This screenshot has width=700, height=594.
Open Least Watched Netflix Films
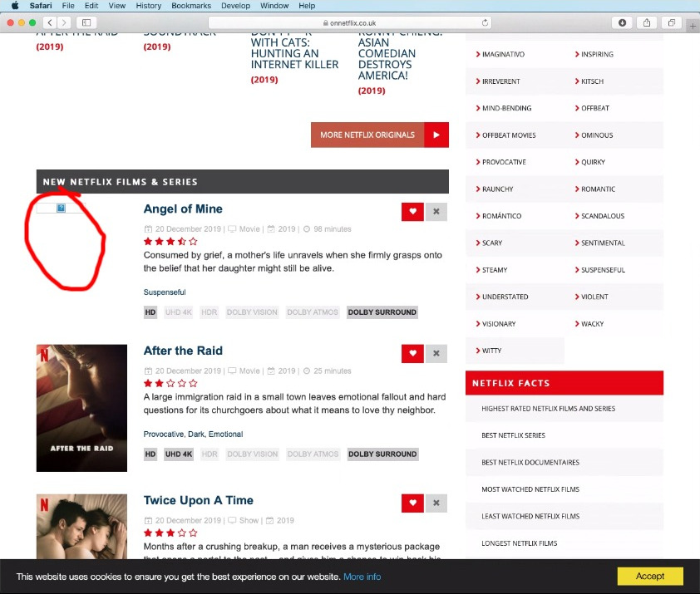[x=530, y=517]
